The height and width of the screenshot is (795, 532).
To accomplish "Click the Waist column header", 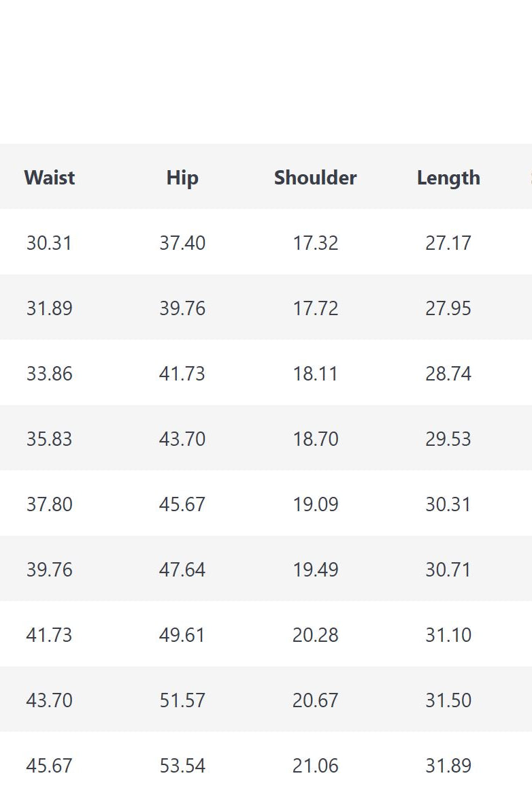I will pos(50,178).
